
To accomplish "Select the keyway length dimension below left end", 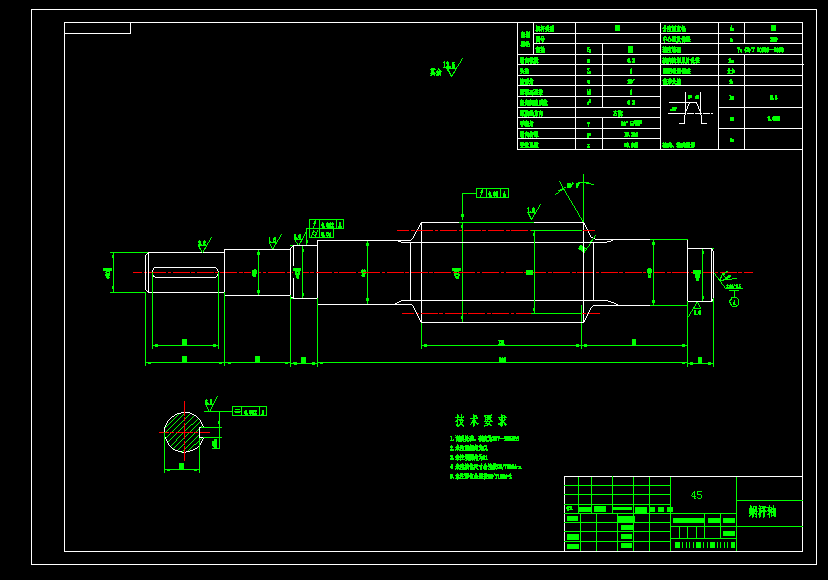I will (185, 345).
